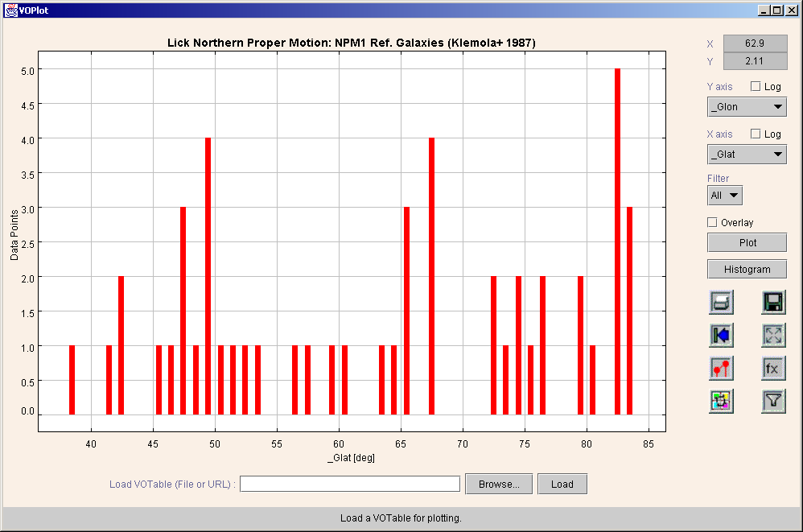Save the plot with floppy disk icon

pos(773,303)
